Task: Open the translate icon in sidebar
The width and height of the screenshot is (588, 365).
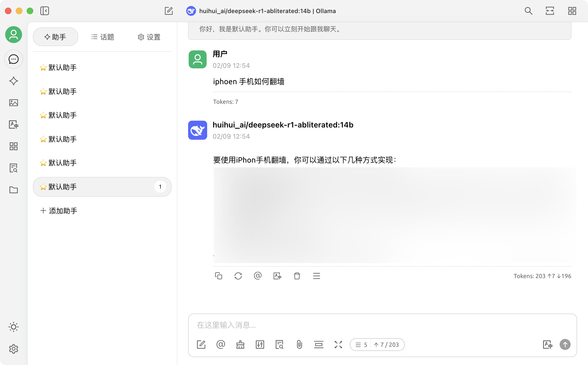Action: [x=14, y=124]
